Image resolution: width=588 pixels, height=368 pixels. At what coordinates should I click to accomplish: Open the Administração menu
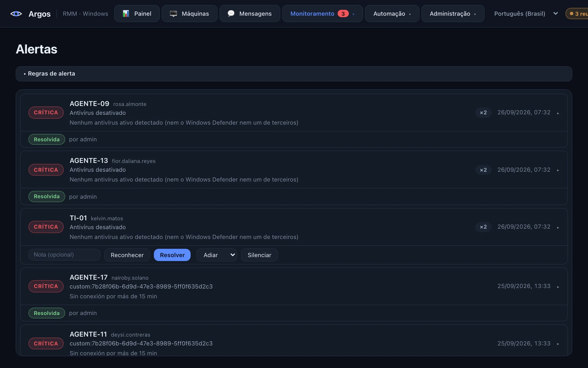[x=453, y=14]
